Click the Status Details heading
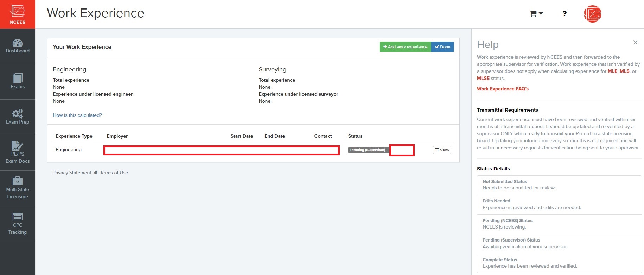 pos(493,169)
